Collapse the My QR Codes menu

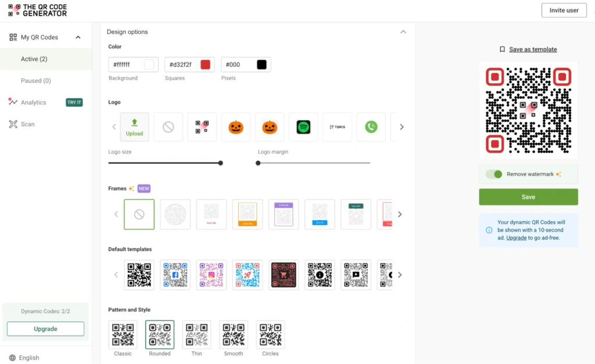(x=78, y=37)
